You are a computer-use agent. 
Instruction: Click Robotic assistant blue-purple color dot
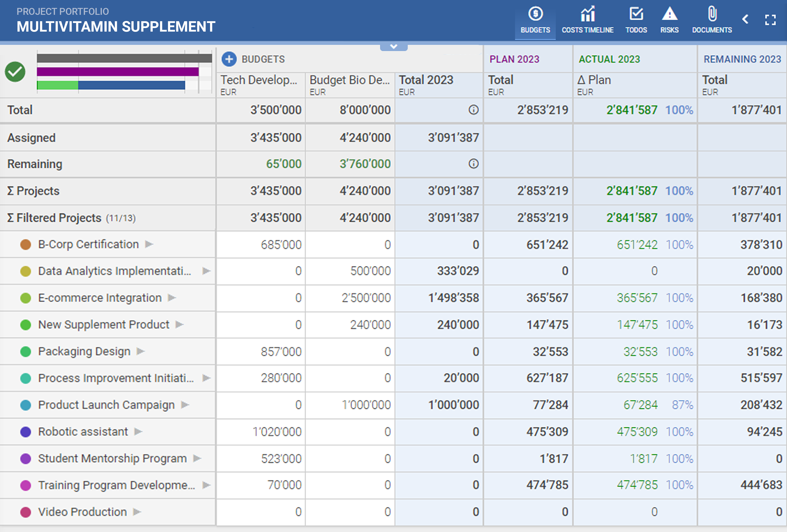tap(26, 432)
